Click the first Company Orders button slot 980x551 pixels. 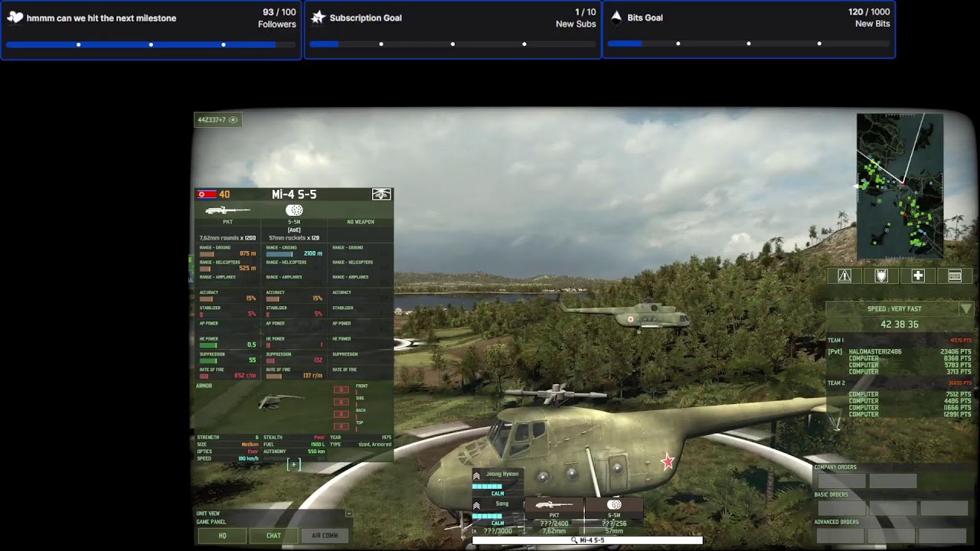pyautogui.click(x=841, y=481)
